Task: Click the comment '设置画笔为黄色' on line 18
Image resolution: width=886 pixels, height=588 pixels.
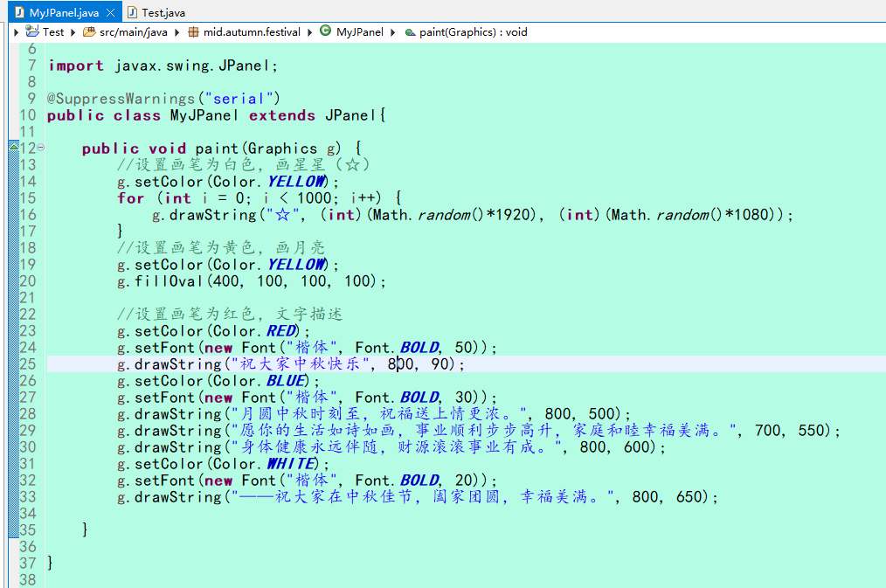Action: [x=194, y=247]
